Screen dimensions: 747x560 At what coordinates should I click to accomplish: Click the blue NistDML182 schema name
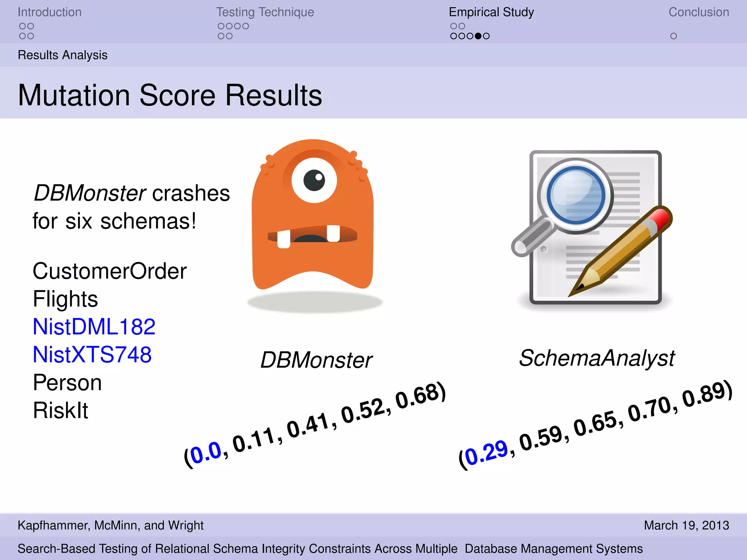(x=94, y=327)
